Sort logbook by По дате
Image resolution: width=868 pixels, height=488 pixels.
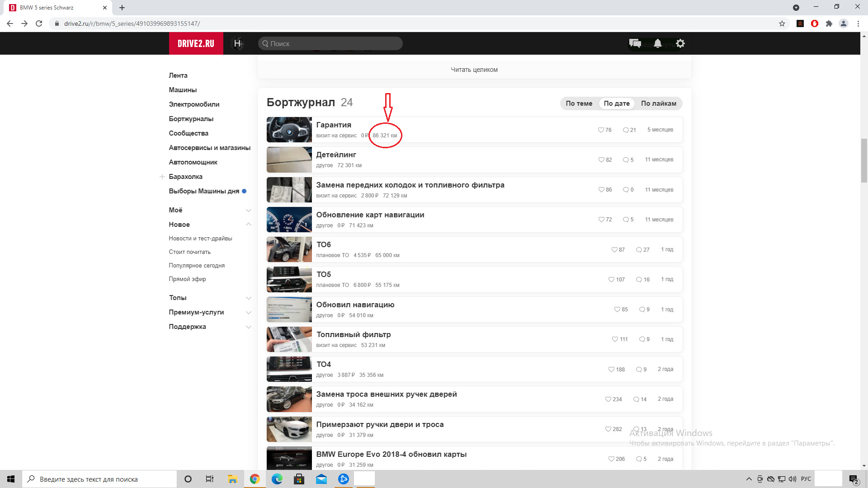617,103
